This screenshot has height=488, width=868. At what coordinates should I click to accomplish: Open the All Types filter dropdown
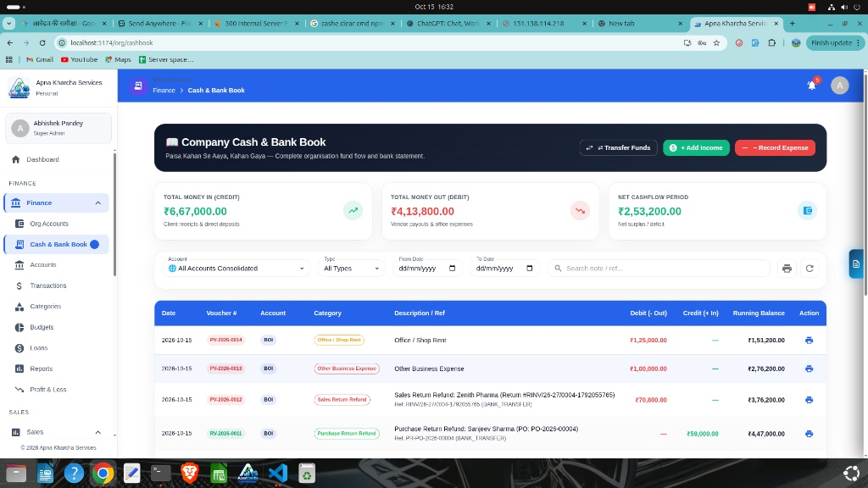pos(351,269)
